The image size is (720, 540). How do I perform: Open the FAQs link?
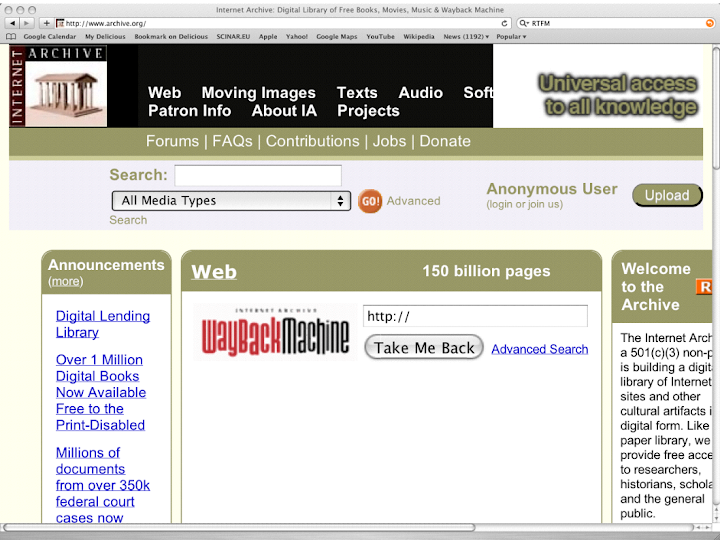coord(232,141)
